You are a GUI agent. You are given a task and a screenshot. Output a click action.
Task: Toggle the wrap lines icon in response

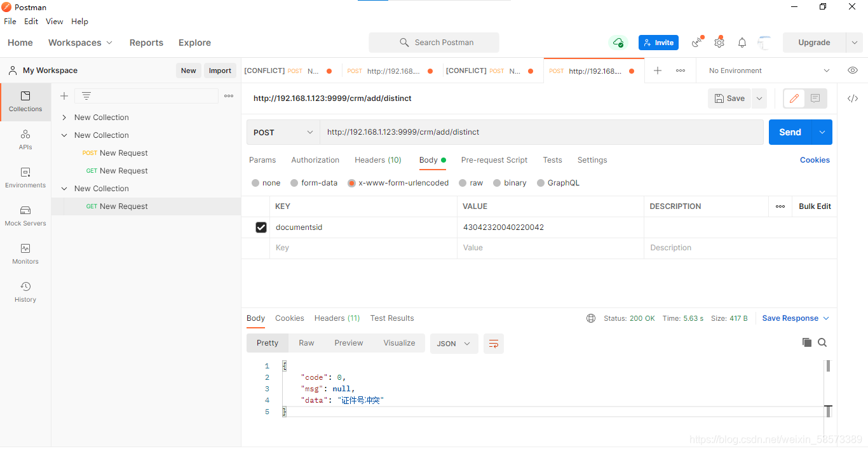point(494,344)
